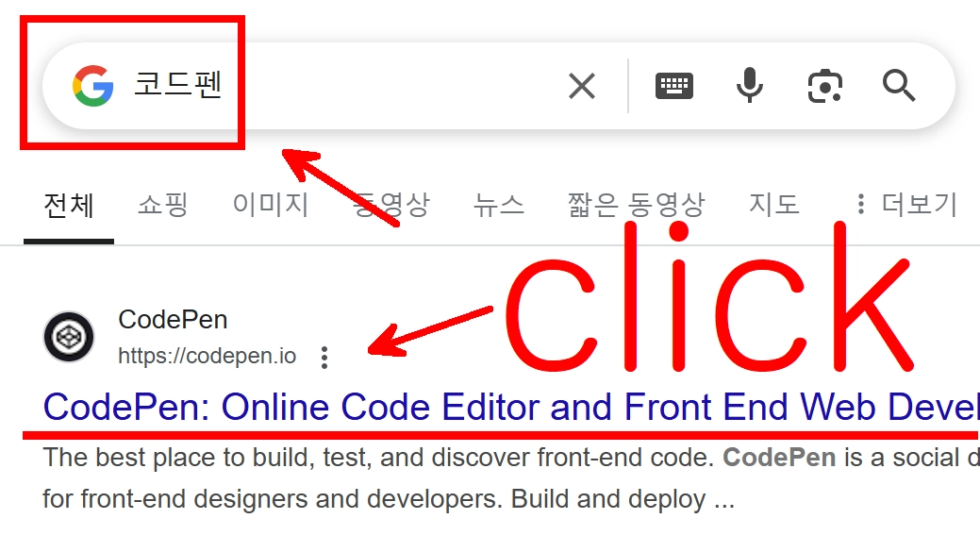Click the https://codepen.io URL
Viewport: 980px width, 552px height.
point(207,356)
